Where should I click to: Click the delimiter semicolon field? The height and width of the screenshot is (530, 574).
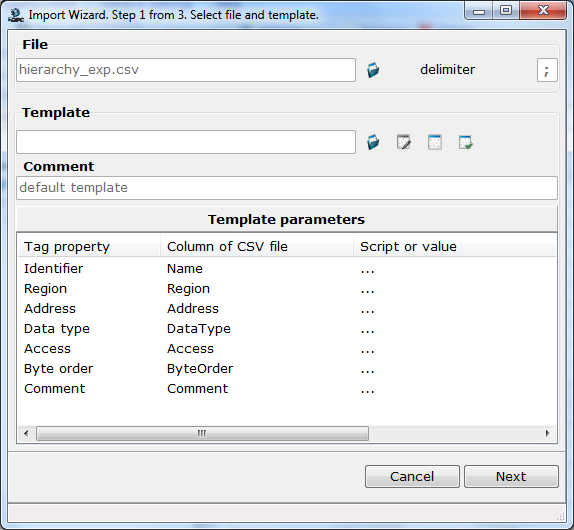tap(547, 70)
